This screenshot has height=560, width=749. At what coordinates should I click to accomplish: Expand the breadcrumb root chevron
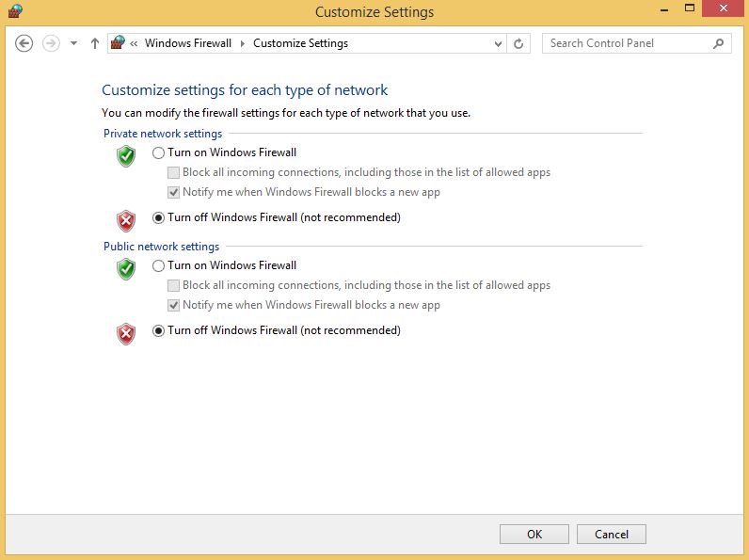pyautogui.click(x=135, y=43)
